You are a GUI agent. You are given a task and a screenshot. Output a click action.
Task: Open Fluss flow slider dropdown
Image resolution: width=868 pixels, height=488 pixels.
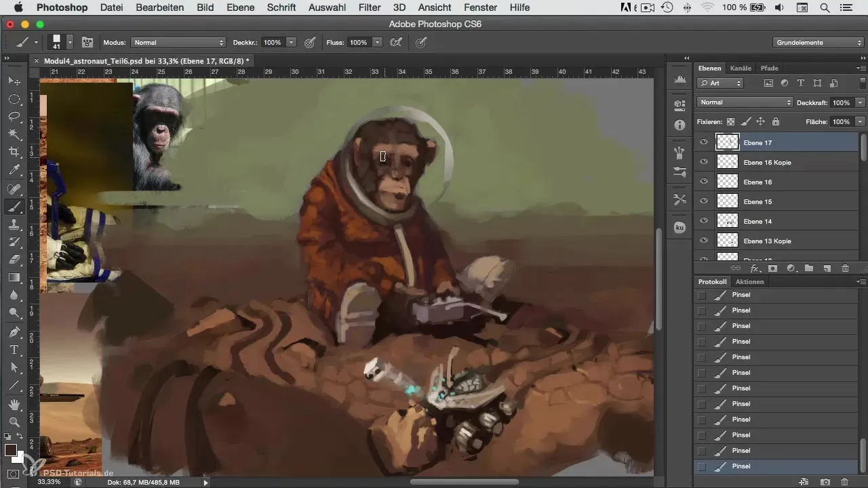click(378, 42)
